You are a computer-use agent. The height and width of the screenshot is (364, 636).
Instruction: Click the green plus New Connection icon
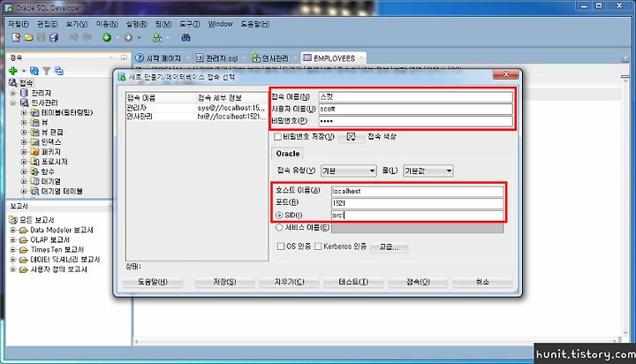tap(13, 71)
